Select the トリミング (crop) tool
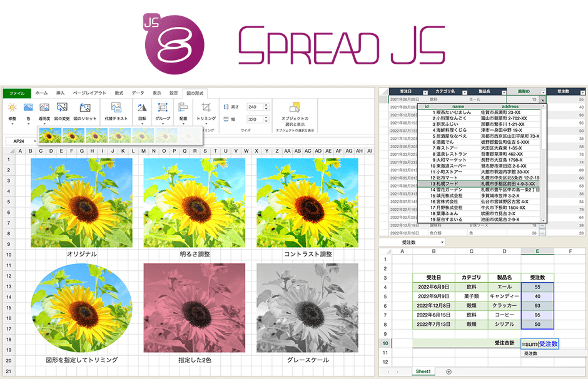Image resolution: width=588 pixels, height=379 pixels. pos(206,108)
